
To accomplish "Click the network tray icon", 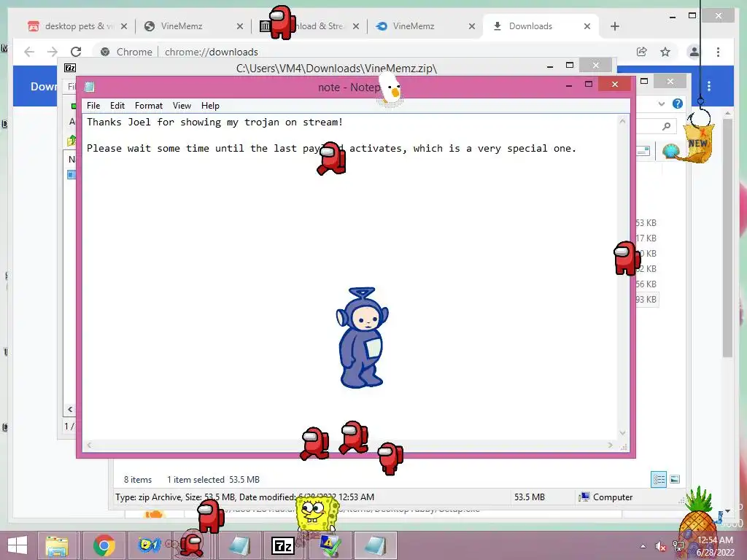I will point(678,546).
